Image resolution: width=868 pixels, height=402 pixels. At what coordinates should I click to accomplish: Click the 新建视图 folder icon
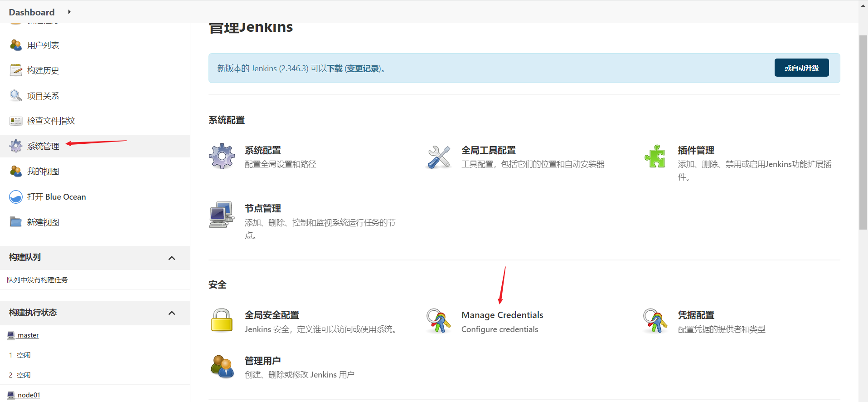tap(16, 222)
